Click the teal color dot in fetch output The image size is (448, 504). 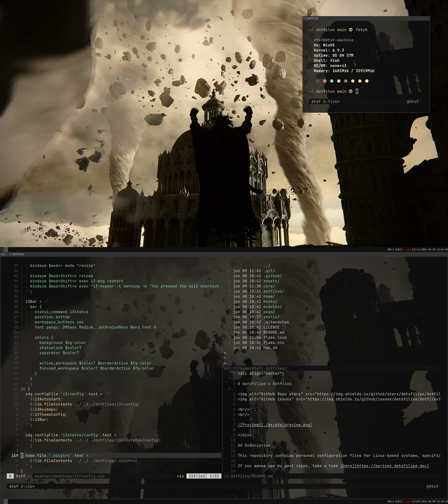(332, 81)
